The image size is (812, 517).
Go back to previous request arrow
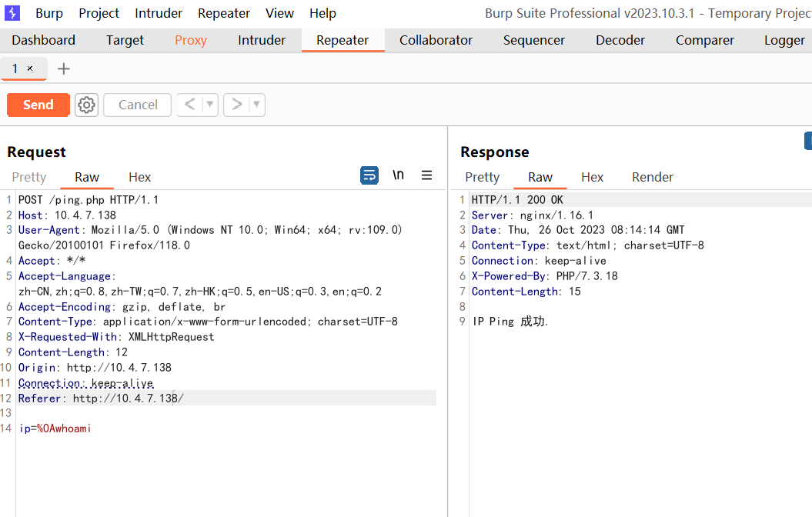click(189, 105)
